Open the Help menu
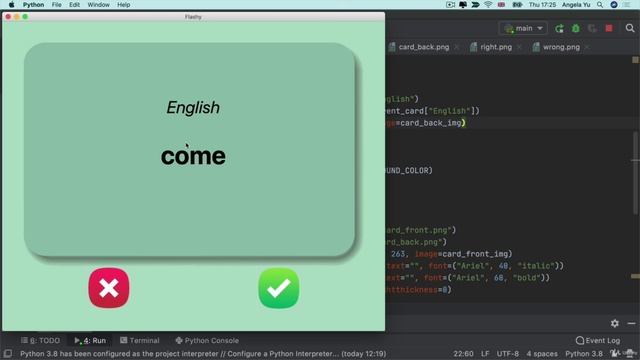640x360 pixels. click(x=124, y=5)
